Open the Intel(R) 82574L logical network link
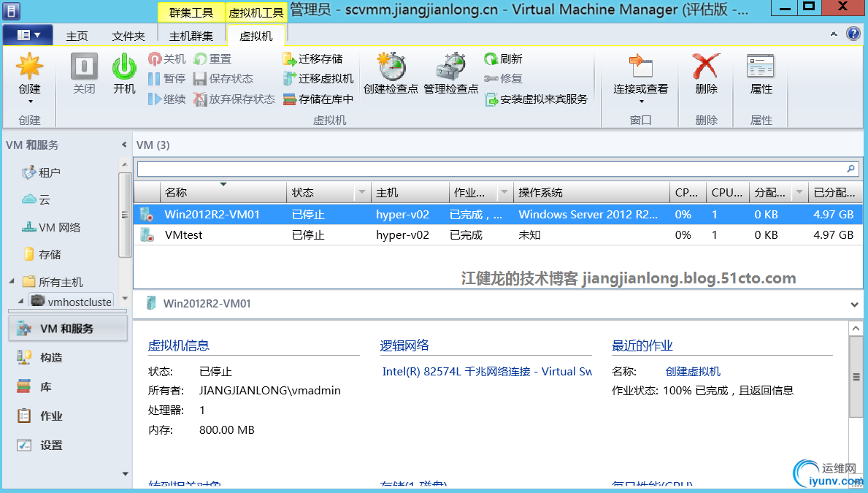 tap(487, 372)
